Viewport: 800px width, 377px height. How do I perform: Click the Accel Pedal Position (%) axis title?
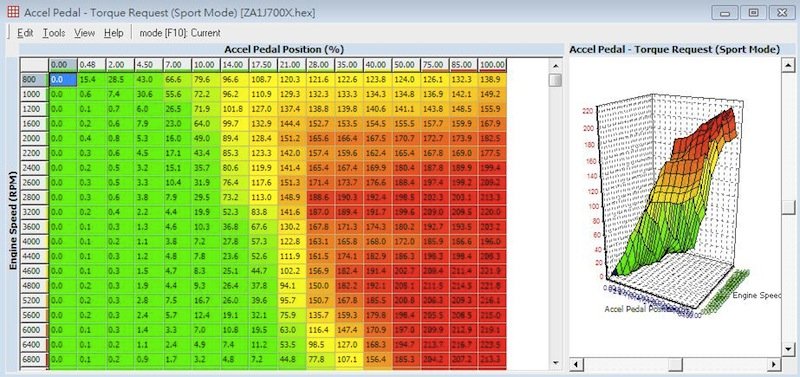(284, 49)
